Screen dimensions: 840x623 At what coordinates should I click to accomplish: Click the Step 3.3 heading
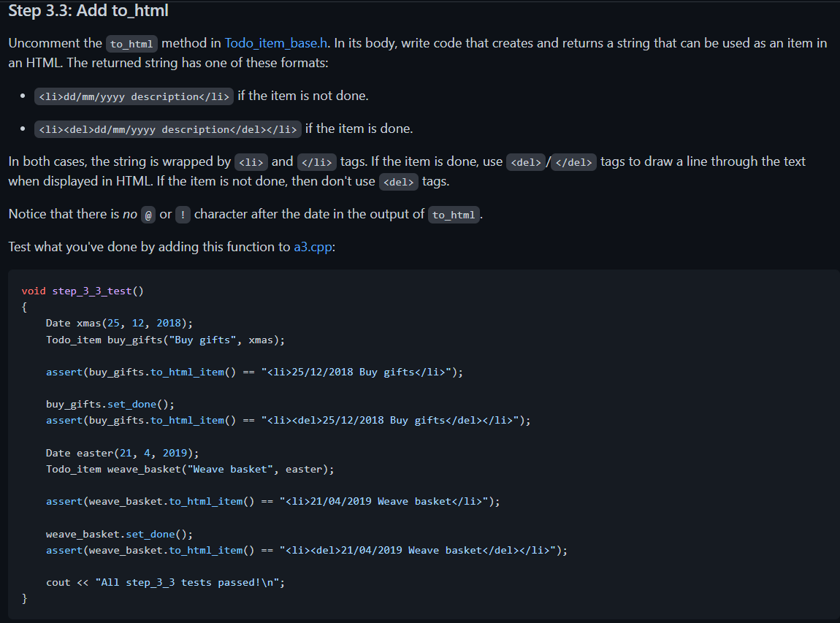[88, 11]
